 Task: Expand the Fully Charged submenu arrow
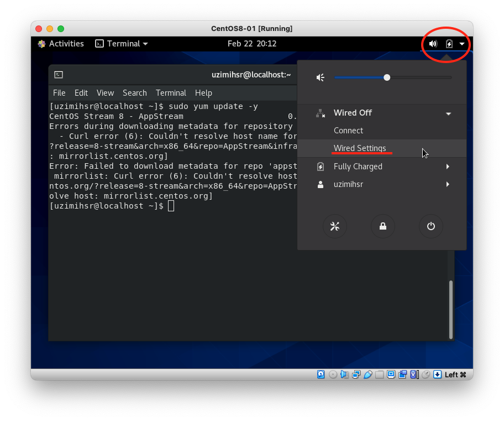click(x=448, y=167)
